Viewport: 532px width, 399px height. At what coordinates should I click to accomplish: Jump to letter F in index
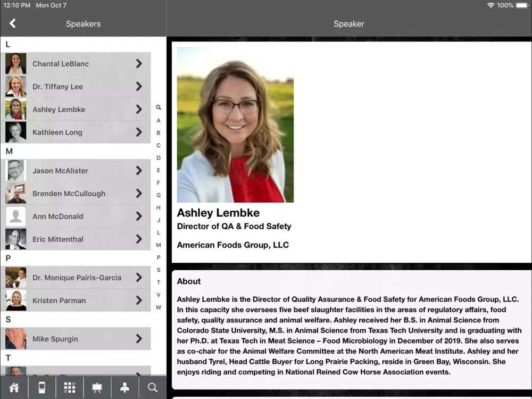[x=159, y=183]
